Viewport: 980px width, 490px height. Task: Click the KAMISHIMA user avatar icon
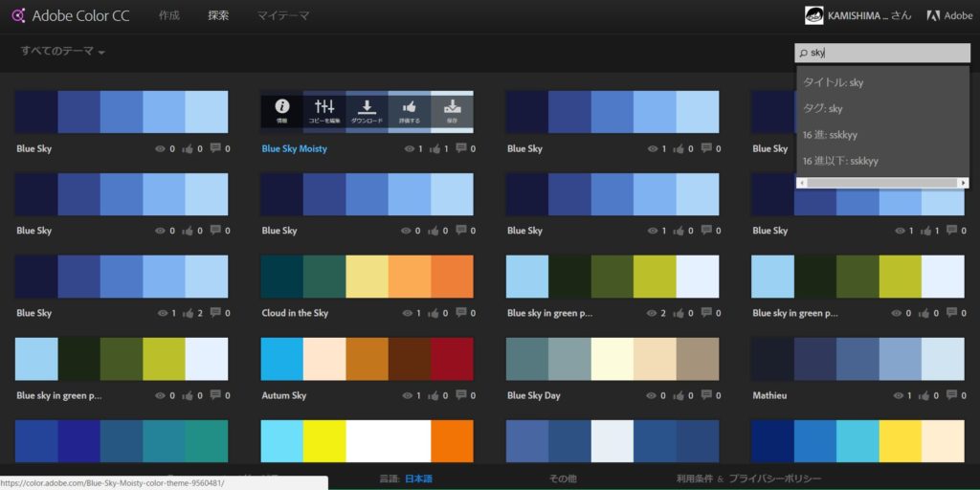coord(814,15)
